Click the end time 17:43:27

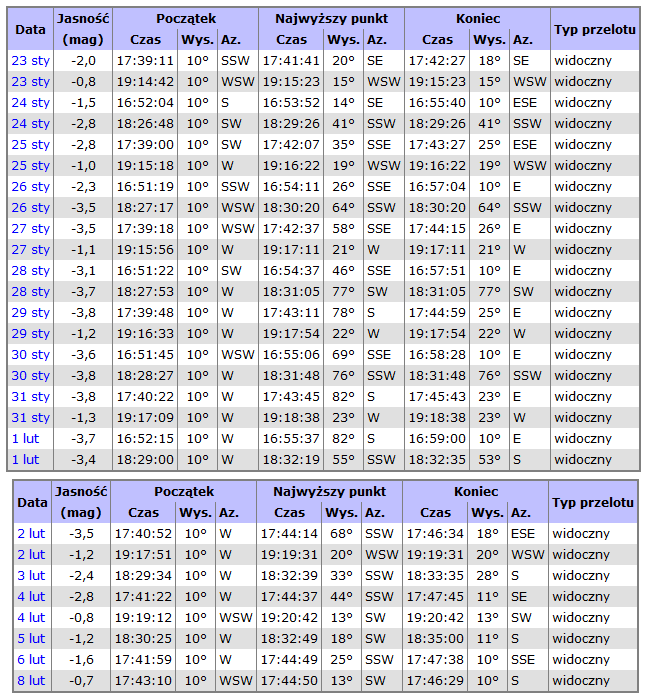coord(437,144)
